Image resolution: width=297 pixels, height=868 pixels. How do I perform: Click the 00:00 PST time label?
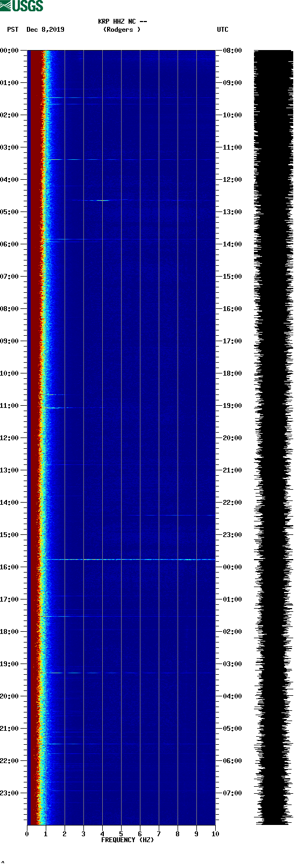pos(10,51)
